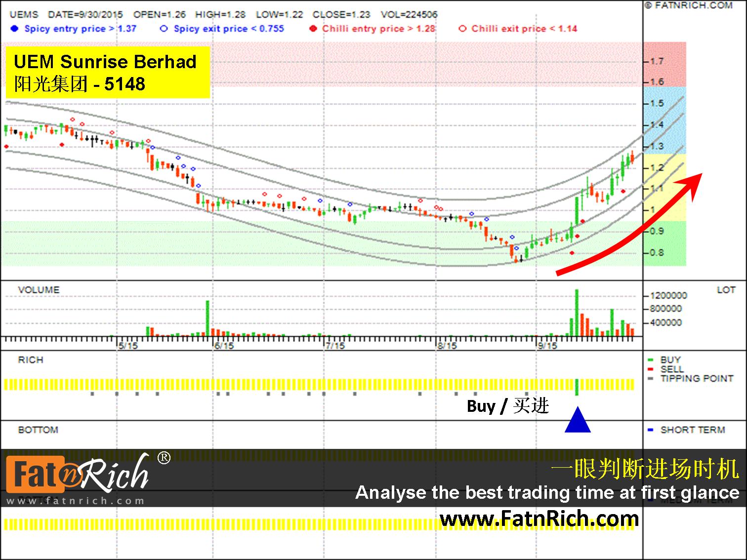Click the red SELL legend square

click(x=650, y=369)
